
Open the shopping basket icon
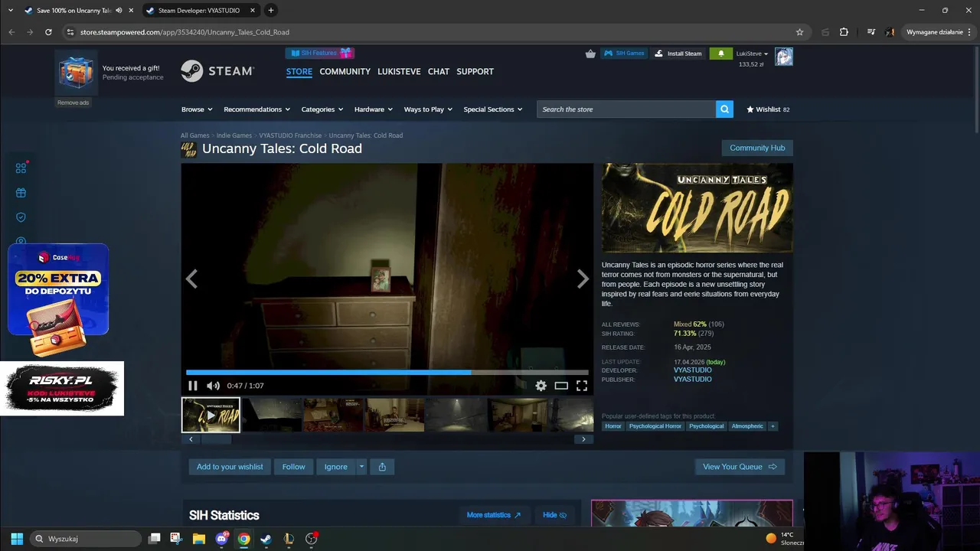point(590,54)
